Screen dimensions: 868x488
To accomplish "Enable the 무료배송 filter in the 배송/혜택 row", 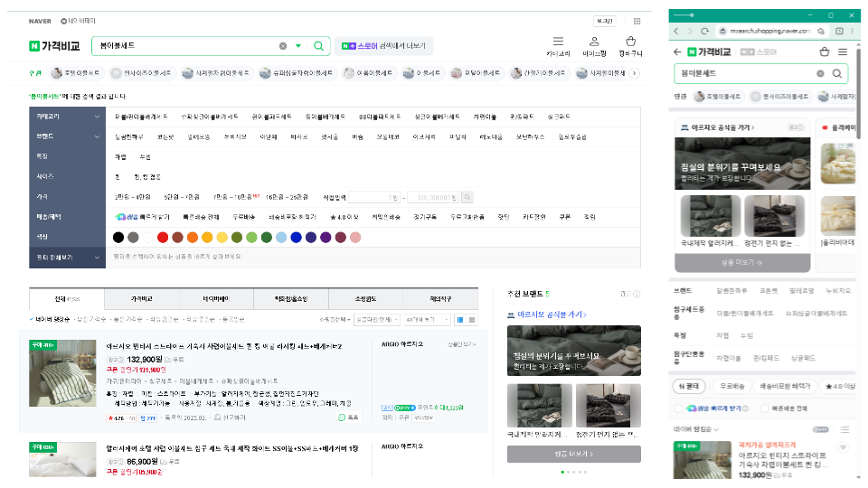I will [x=243, y=217].
